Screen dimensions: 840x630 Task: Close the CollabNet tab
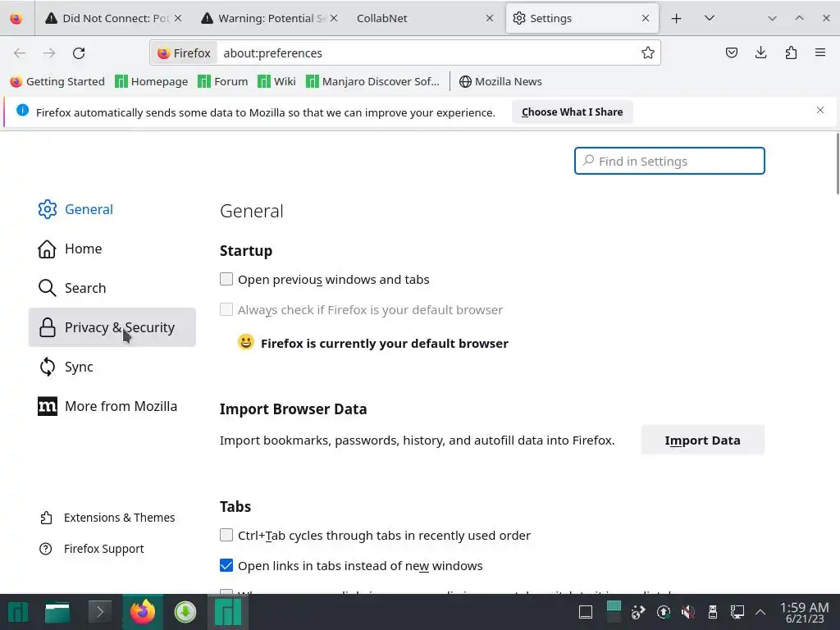[x=490, y=18]
